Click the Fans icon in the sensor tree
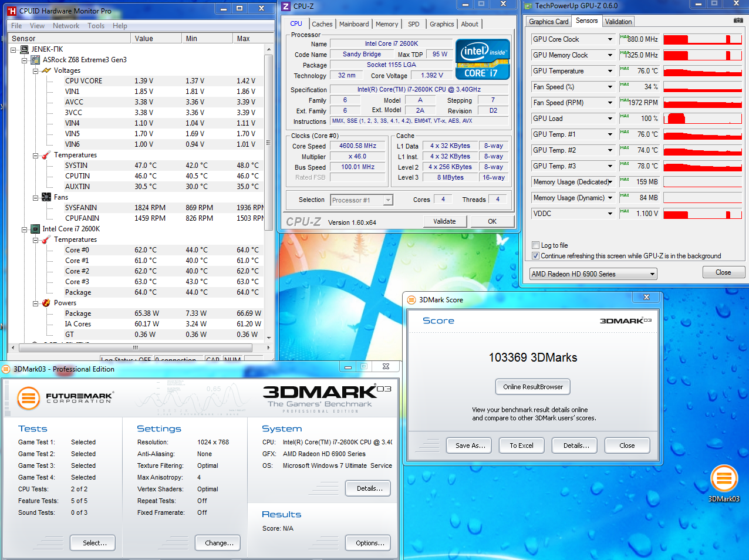The height and width of the screenshot is (560, 749). [x=46, y=197]
